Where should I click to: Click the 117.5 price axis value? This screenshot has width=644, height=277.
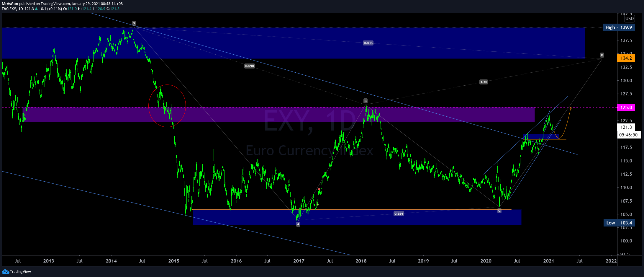[x=626, y=147]
